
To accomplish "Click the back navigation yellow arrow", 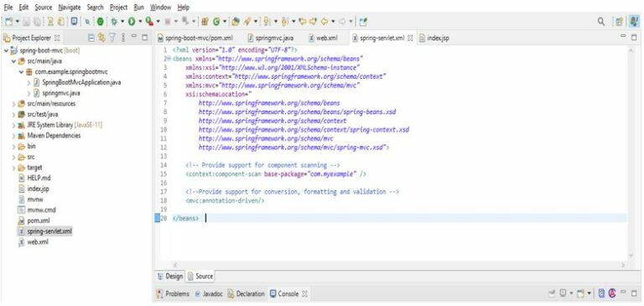I will tap(324, 21).
